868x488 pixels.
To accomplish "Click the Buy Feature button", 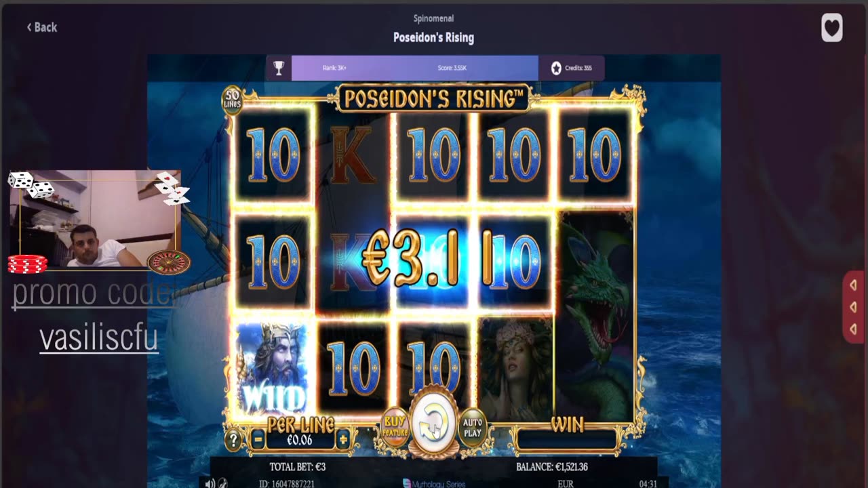I will point(395,427).
